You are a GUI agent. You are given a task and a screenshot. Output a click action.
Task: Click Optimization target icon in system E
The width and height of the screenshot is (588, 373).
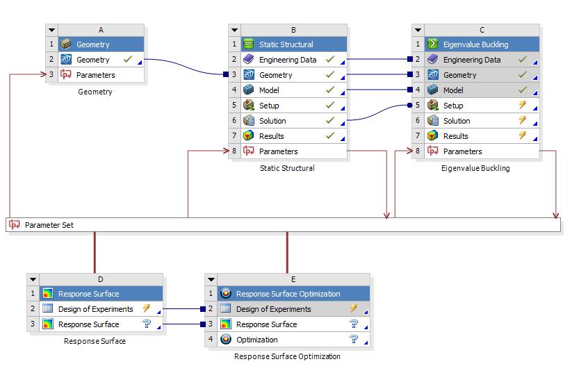pyautogui.click(x=226, y=340)
